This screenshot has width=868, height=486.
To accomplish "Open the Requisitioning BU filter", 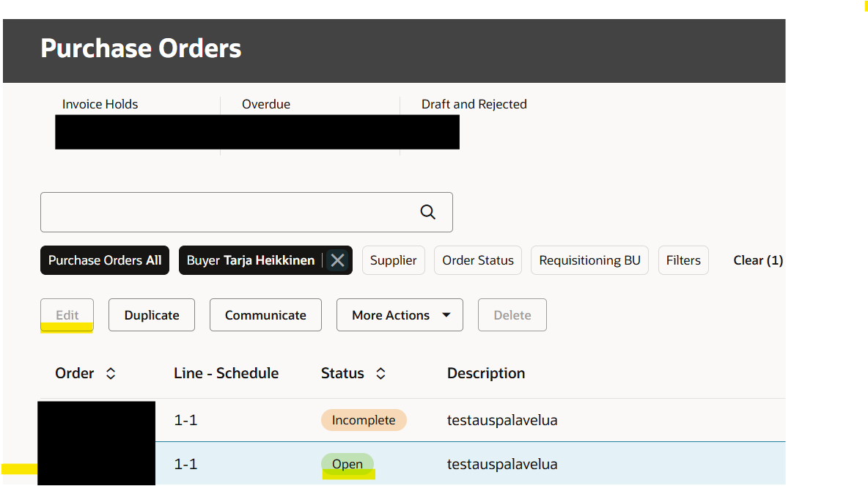I will (x=589, y=259).
